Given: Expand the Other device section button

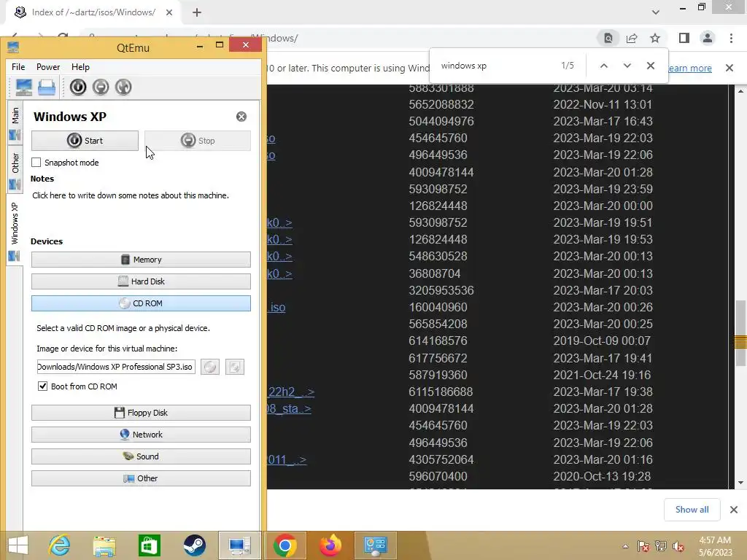Looking at the screenshot, I should (x=141, y=478).
